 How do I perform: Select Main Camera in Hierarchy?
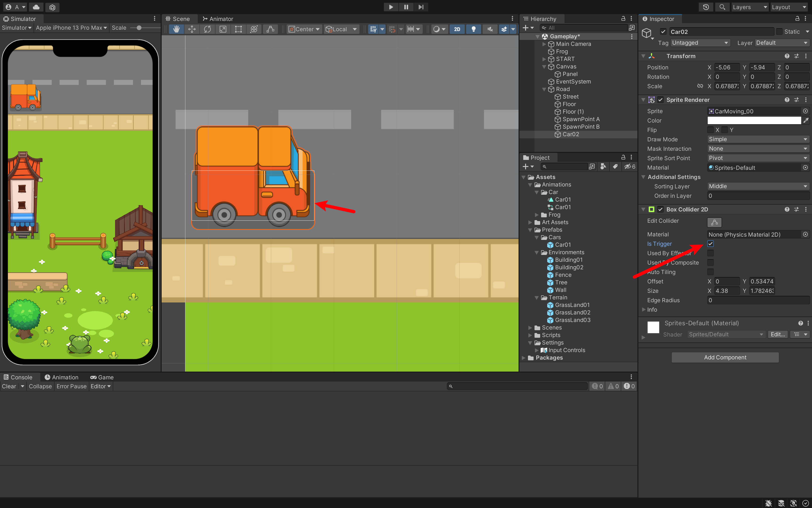point(573,44)
